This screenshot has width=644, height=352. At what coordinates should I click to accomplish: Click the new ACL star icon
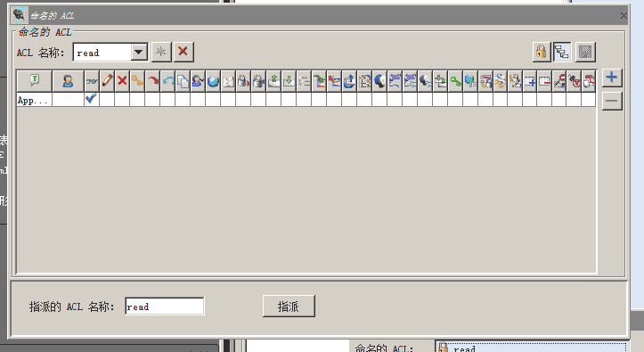pyautogui.click(x=161, y=52)
